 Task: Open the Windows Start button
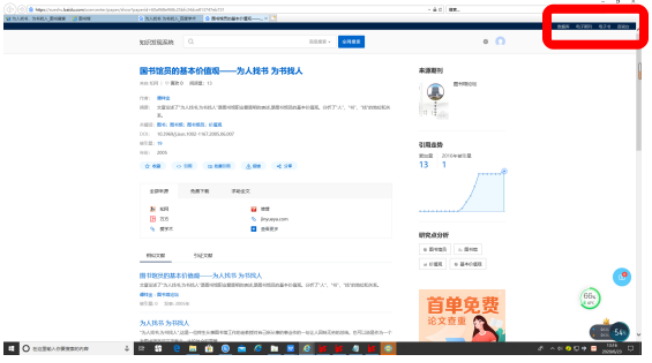coord(11,348)
